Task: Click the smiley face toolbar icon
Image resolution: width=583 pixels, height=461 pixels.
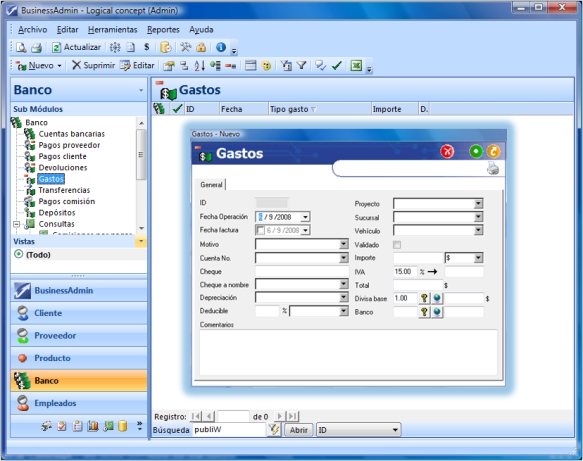Action: click(266, 66)
